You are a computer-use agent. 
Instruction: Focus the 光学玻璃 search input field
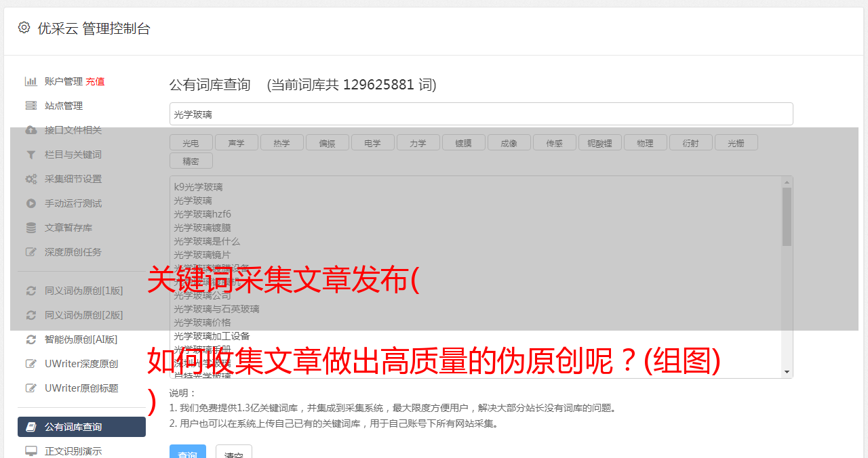[481, 114]
